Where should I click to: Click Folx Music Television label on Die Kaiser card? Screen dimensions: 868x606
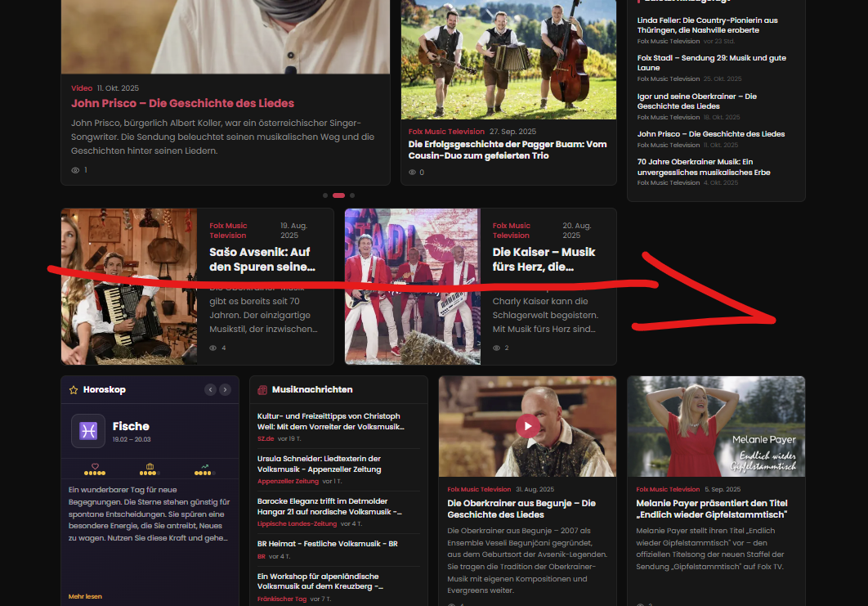[x=512, y=231]
